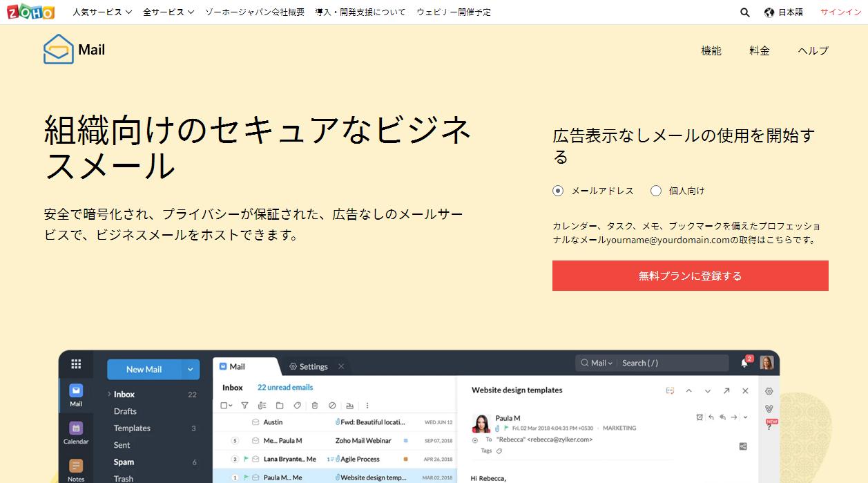Image resolution: width=868 pixels, height=483 pixels.
Task: Open ゾーホージャパン会社概要 menu item
Action: 255,12
